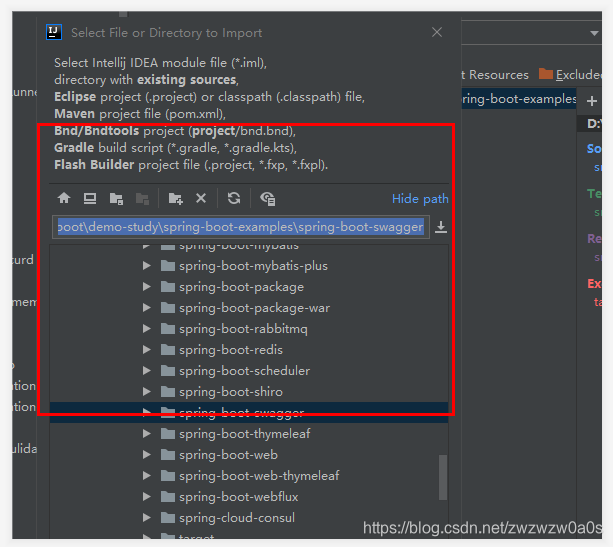Viewport: 613px width, 547px height.
Task: Select the spring-boot-web-thymeleaf row
Action: pyautogui.click(x=249, y=476)
